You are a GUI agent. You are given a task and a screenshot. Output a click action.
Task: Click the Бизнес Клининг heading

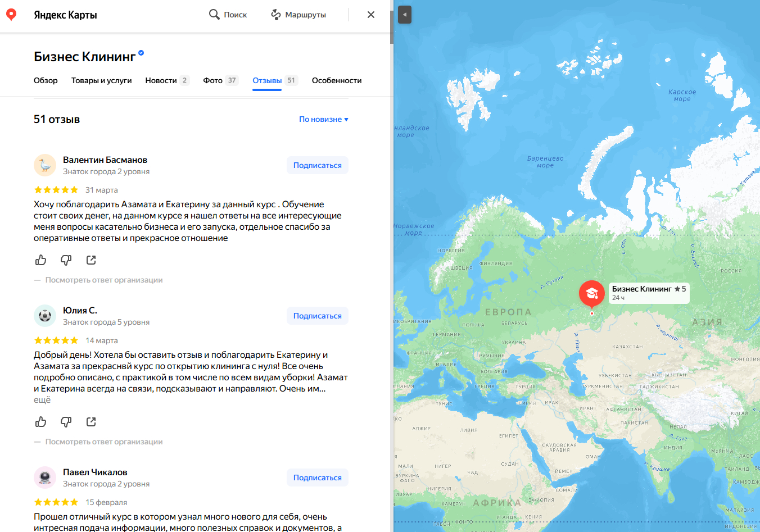(x=85, y=57)
